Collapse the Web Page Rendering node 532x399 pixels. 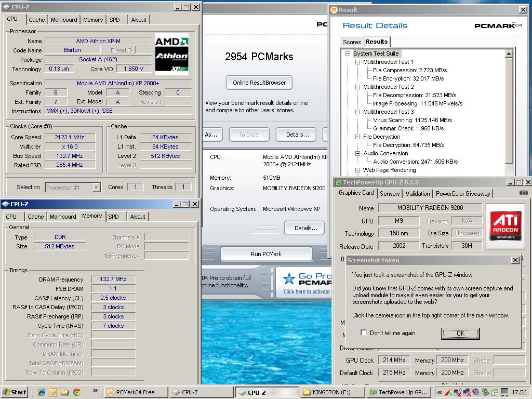coord(357,170)
